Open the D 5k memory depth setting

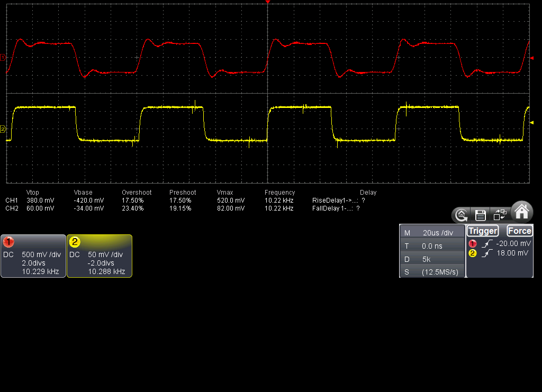click(431, 259)
